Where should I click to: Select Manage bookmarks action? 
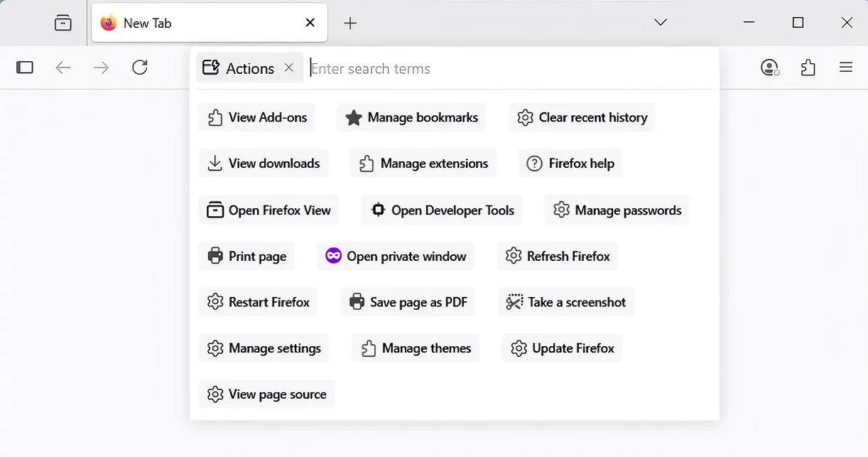click(411, 117)
